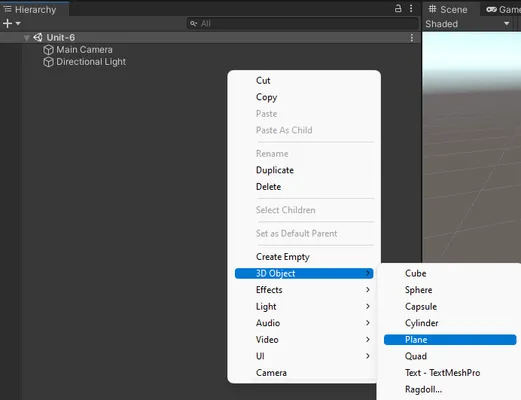The height and width of the screenshot is (400, 521).
Task: Click the cube icon next to Directional Light
Action: 48,62
